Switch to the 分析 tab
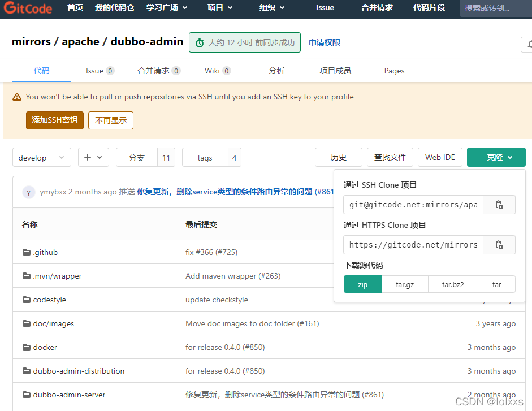This screenshot has height=411, width=532. pos(276,71)
